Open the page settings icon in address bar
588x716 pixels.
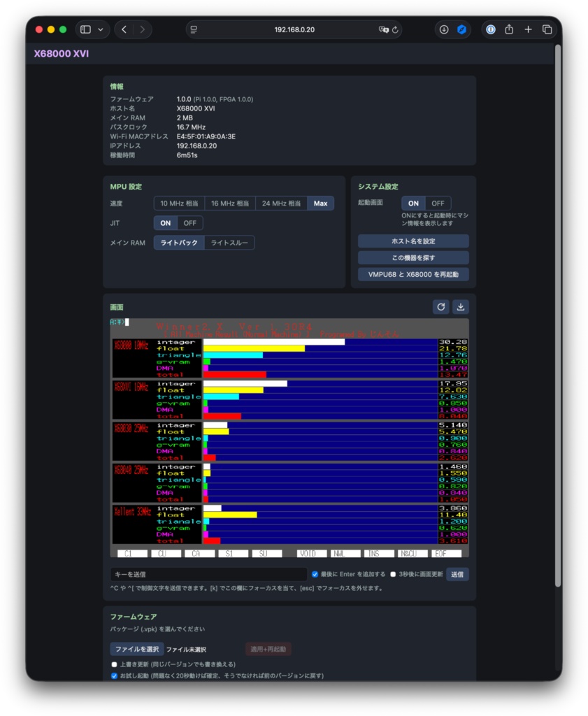click(194, 29)
